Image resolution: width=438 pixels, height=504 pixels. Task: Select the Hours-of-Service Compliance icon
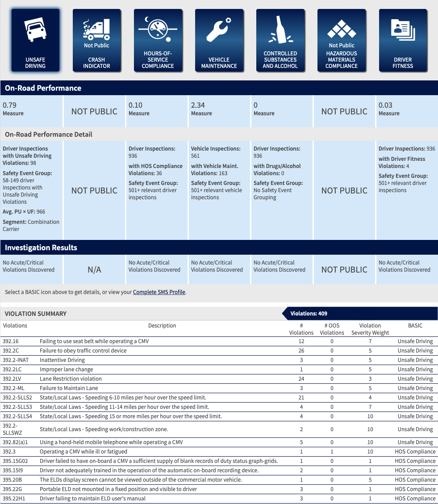158,40
